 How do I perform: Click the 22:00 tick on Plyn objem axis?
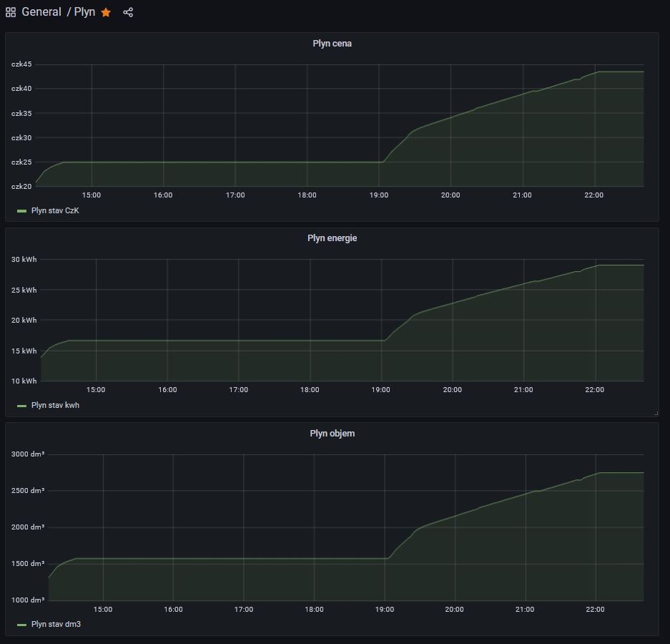tap(595, 610)
